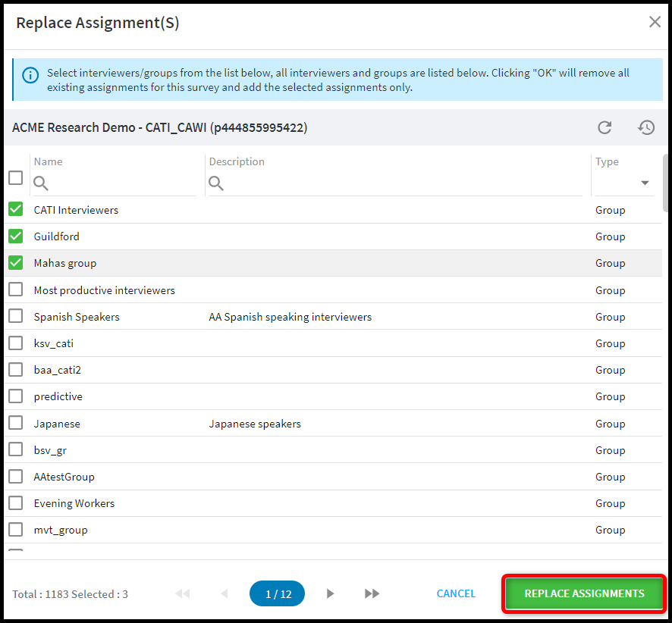This screenshot has height=623, width=672.
Task: Click the 'Total : 1183 Selected : 3' status
Action: pyautogui.click(x=70, y=594)
